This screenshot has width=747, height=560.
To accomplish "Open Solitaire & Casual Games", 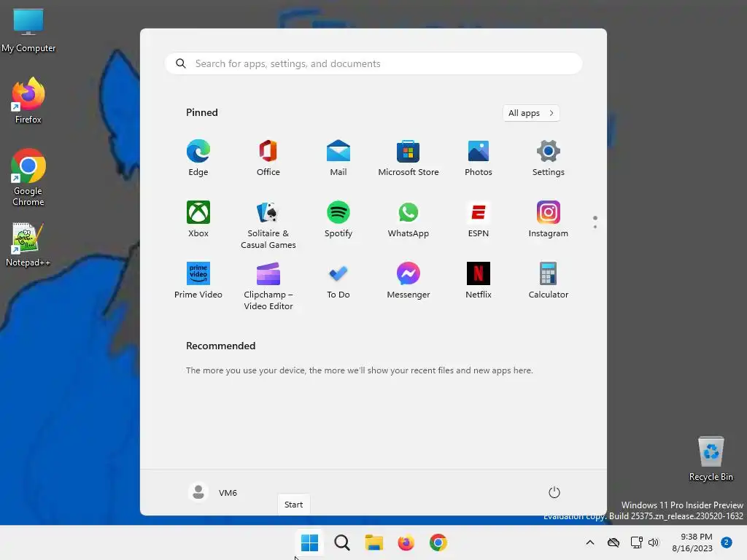I will [268, 225].
